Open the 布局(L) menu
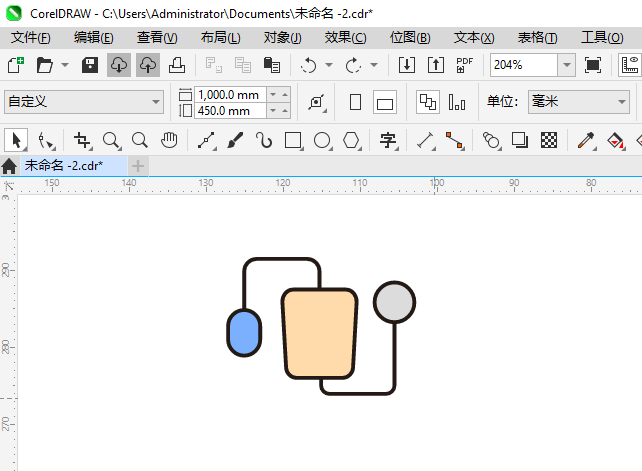The width and height of the screenshot is (642, 471). (x=221, y=38)
